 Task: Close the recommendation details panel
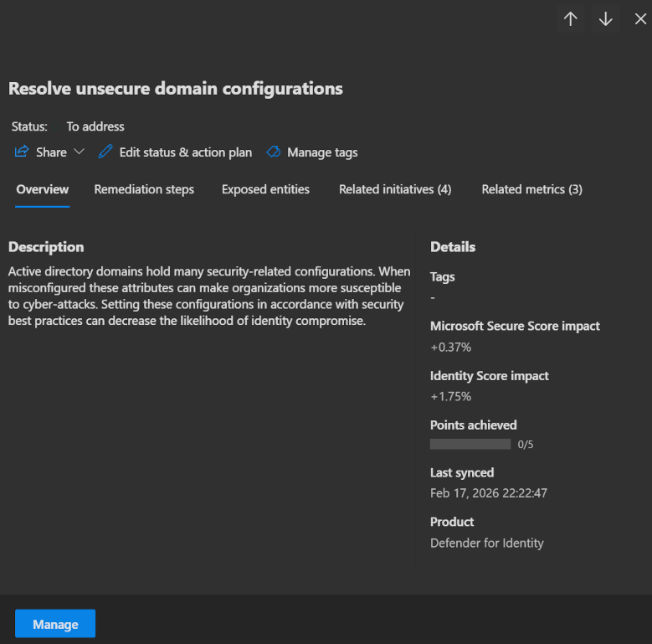click(x=640, y=19)
